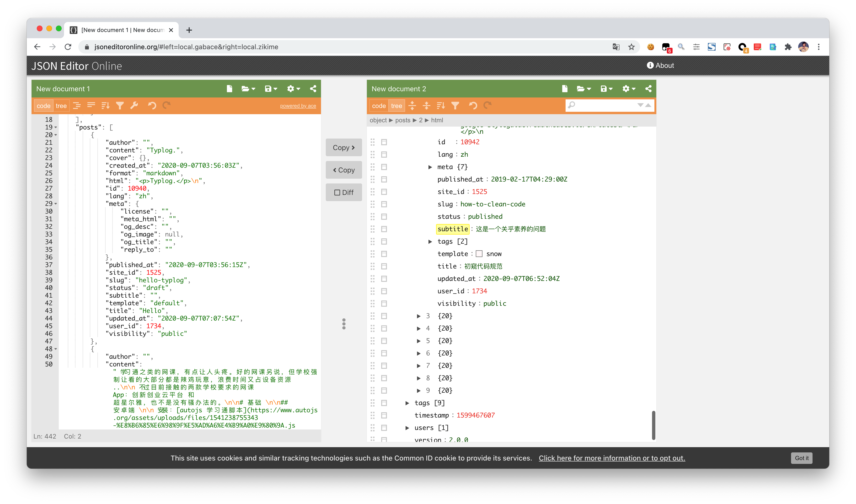Undo last action in left panel
This screenshot has width=856, height=504.
[x=152, y=106]
